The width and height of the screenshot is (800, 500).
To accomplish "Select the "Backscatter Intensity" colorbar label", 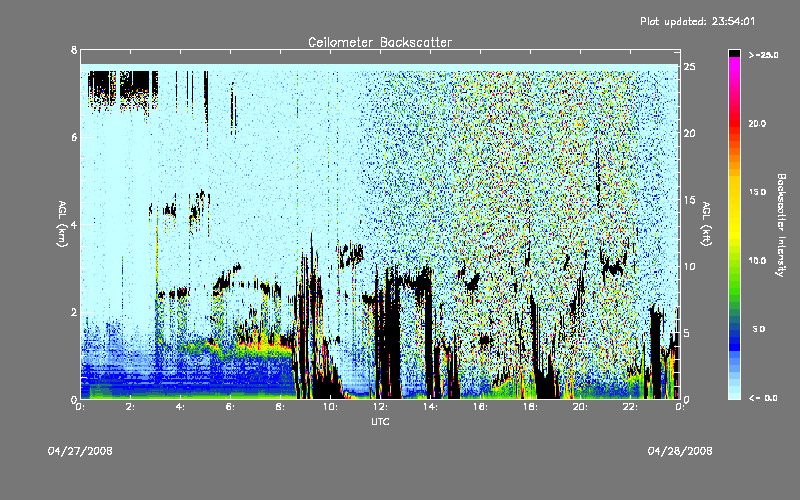I will (x=781, y=225).
